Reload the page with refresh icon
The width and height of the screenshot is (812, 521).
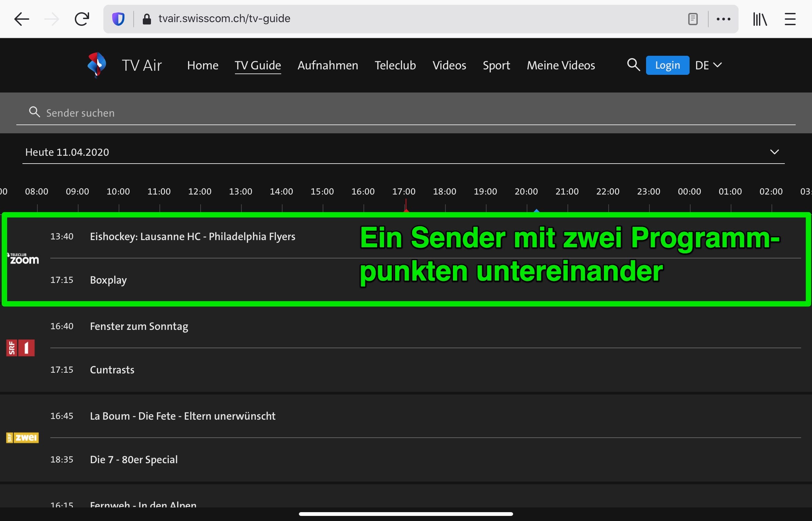(82, 19)
